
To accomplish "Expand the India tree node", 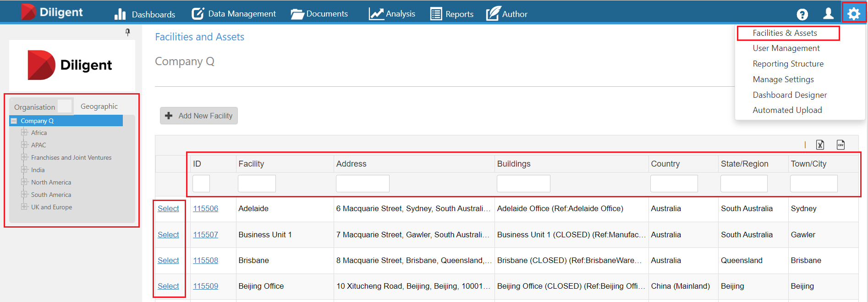I will pyautogui.click(x=24, y=170).
